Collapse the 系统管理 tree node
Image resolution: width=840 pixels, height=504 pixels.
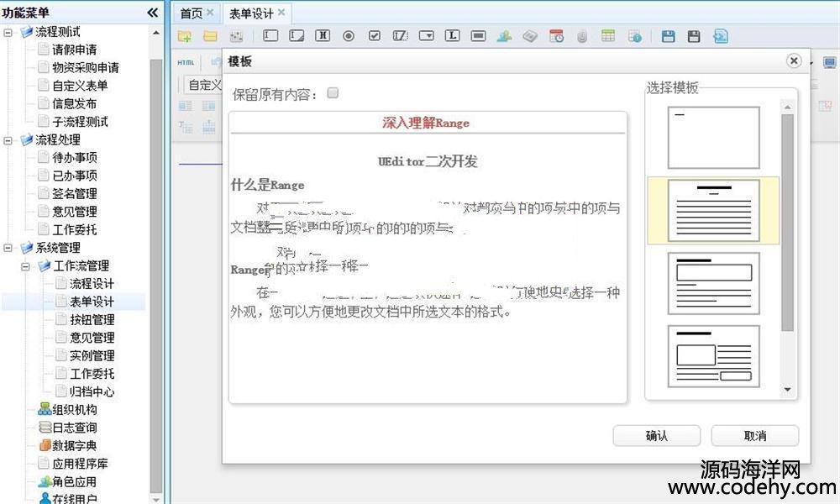(x=8, y=248)
